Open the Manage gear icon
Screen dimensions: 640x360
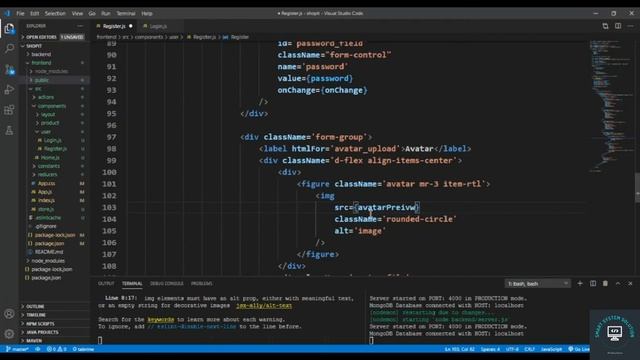click(x=9, y=334)
